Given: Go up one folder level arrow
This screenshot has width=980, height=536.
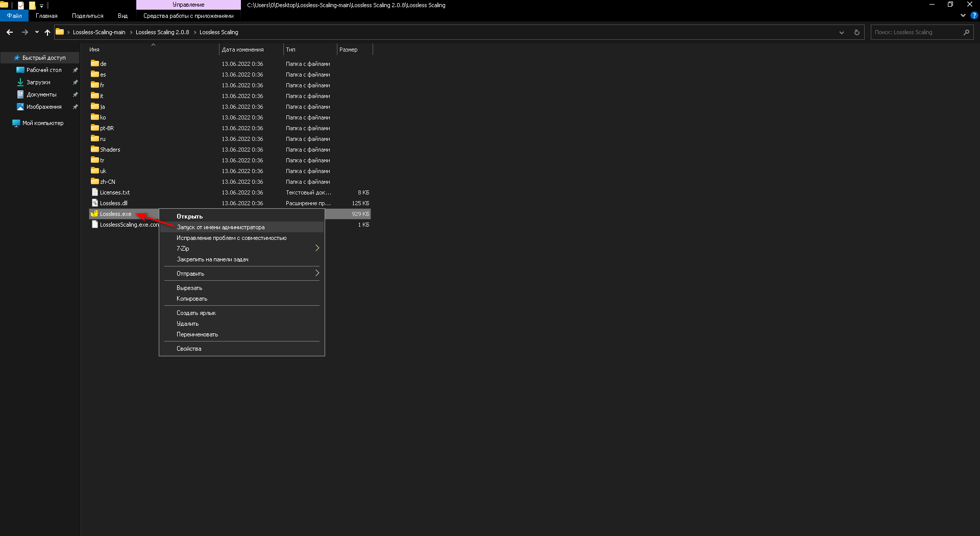Looking at the screenshot, I should [47, 32].
